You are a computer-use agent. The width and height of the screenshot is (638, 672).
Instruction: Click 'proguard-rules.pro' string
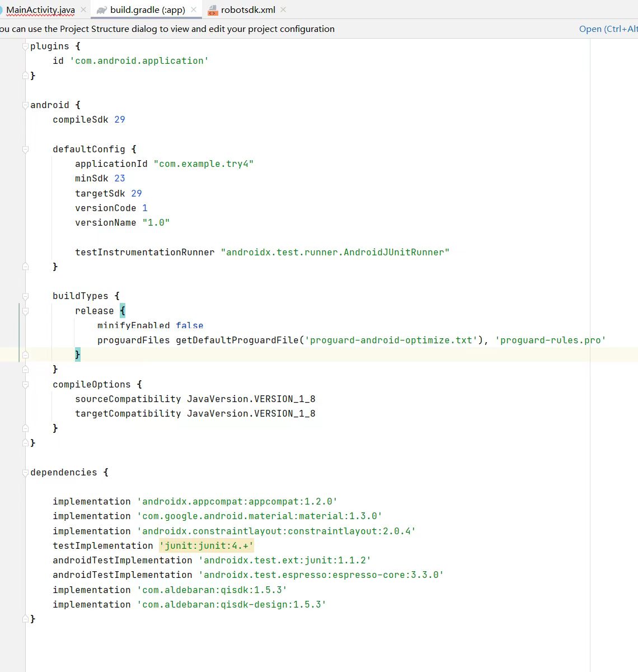click(550, 340)
